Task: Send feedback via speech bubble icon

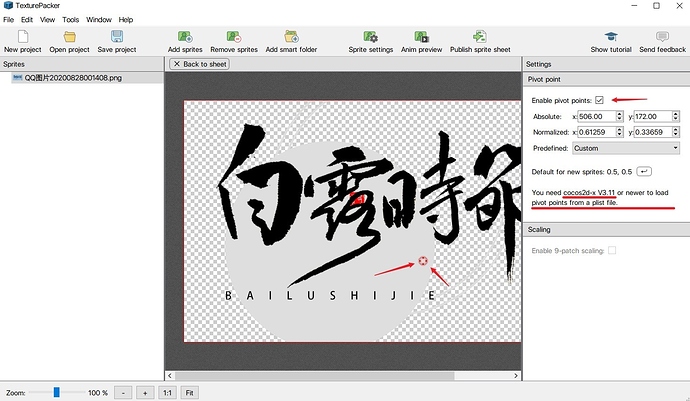Action: coord(662,37)
